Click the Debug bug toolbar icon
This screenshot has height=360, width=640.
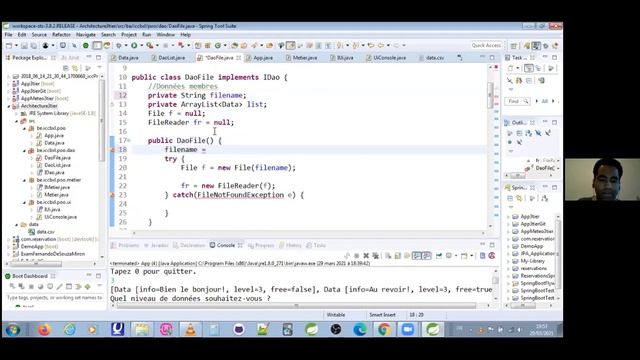(119, 46)
